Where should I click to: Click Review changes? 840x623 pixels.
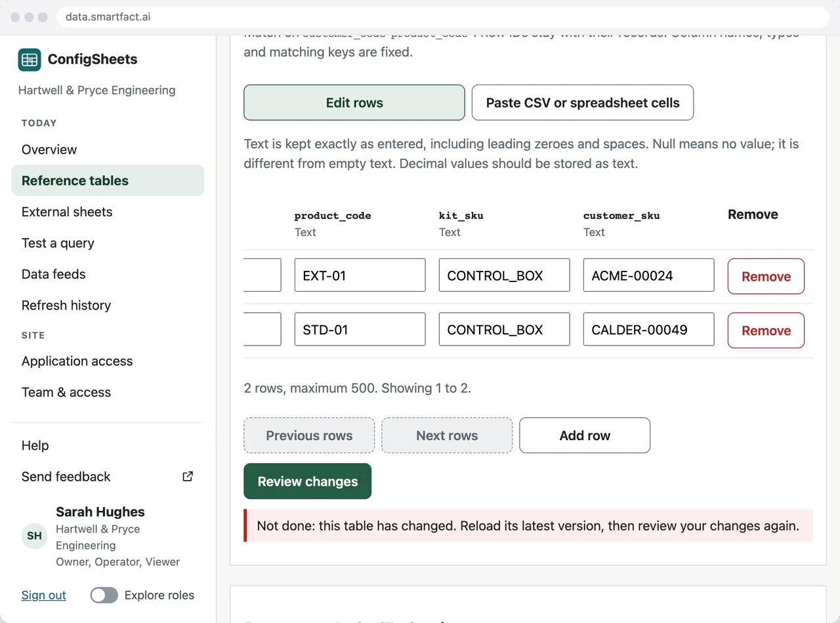[x=308, y=481]
